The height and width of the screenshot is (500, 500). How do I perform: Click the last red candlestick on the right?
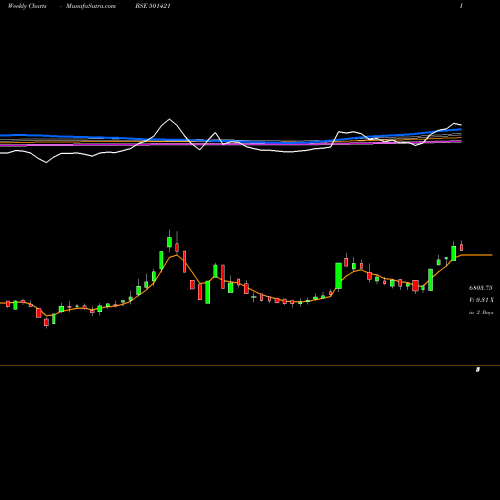[x=461, y=247]
